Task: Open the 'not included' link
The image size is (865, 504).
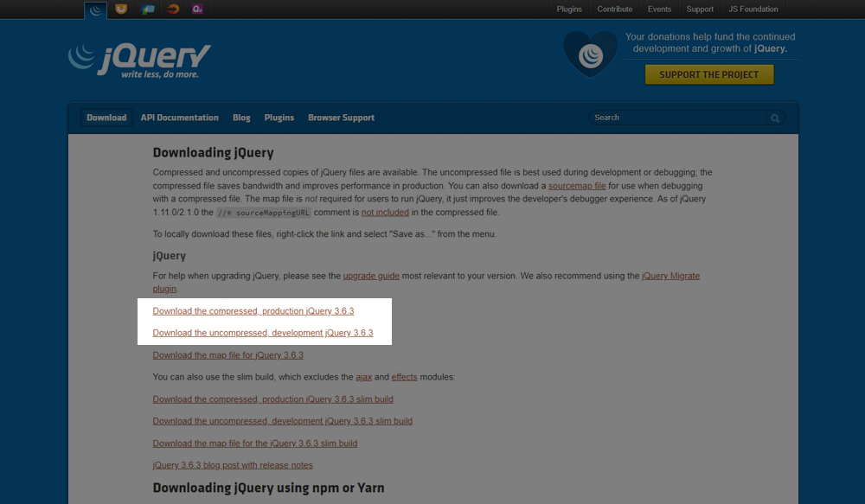Action: coord(385,213)
